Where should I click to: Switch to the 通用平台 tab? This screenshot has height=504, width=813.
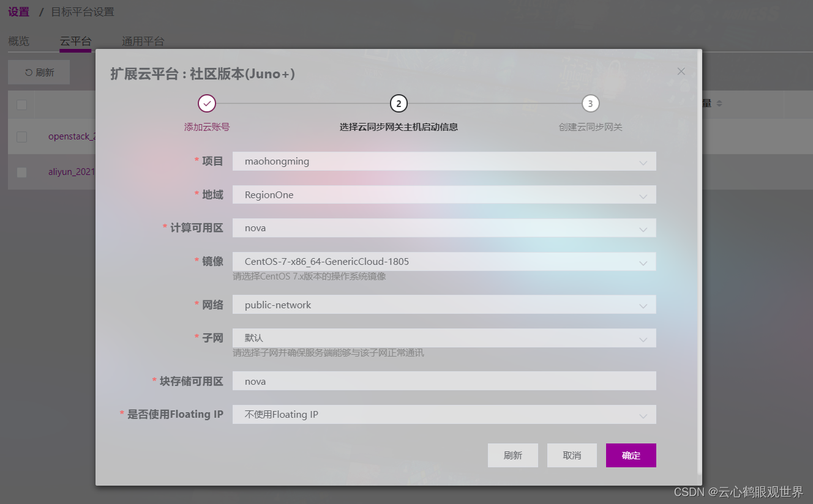tap(143, 41)
